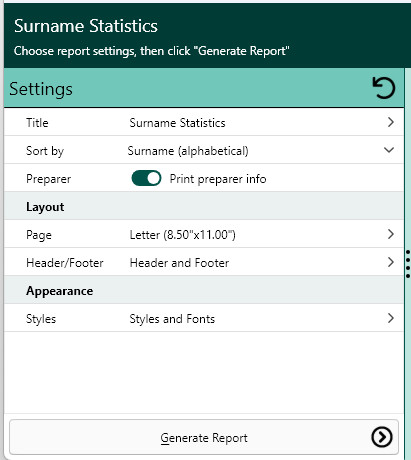Toggle the Print preparer info switch

point(146,178)
